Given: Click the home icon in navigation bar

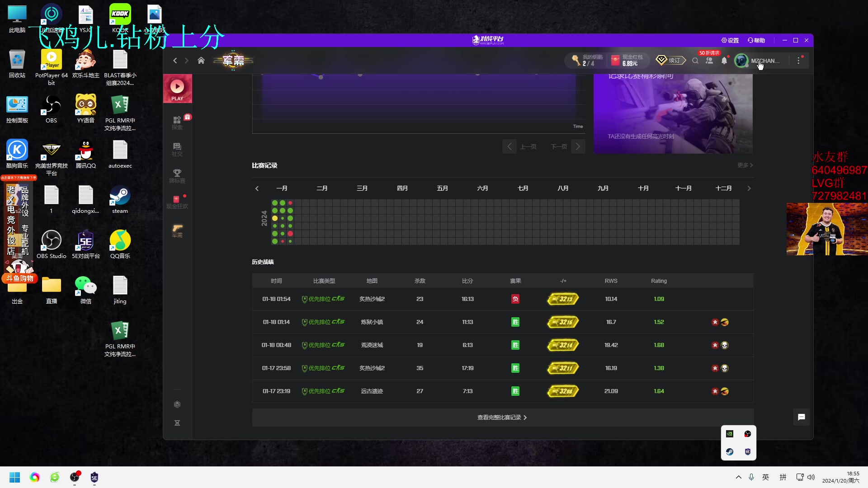Looking at the screenshot, I should 201,61.
